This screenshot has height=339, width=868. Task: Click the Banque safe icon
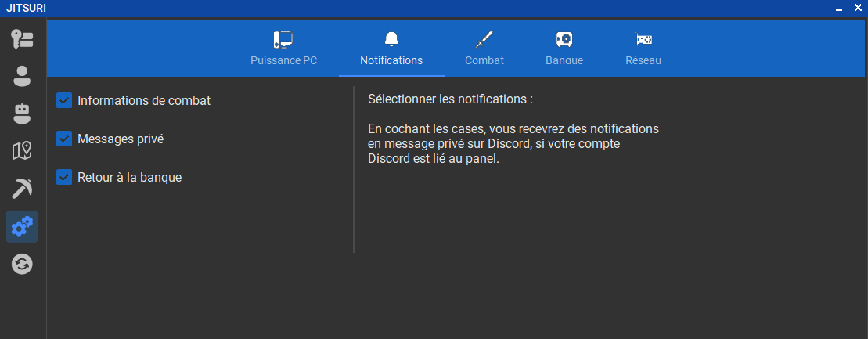click(x=564, y=39)
